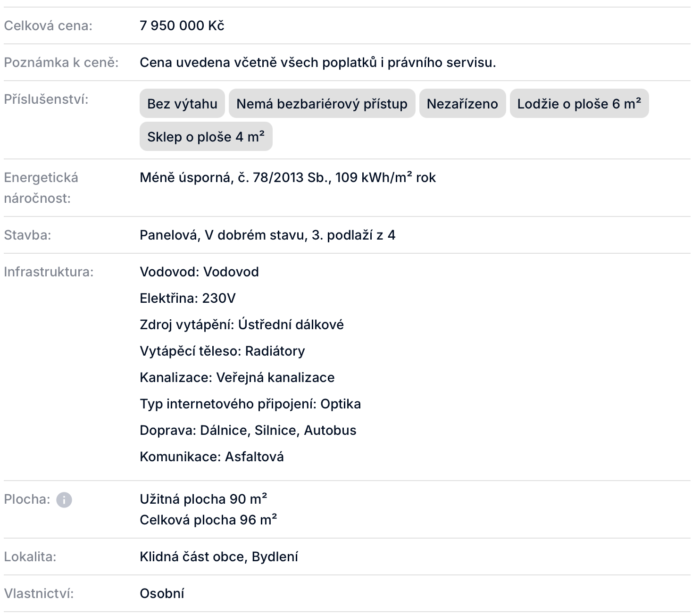Screen dimensions: 700x615
Task: Click the 'Vytápěcí těleso: Radiátory' line
Action: (222, 351)
